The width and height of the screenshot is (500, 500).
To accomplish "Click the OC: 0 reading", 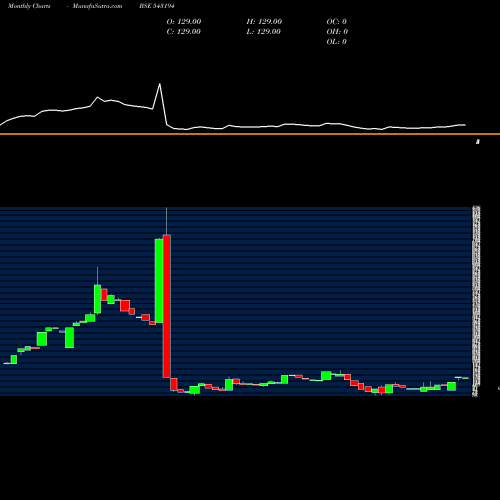I will tap(336, 22).
